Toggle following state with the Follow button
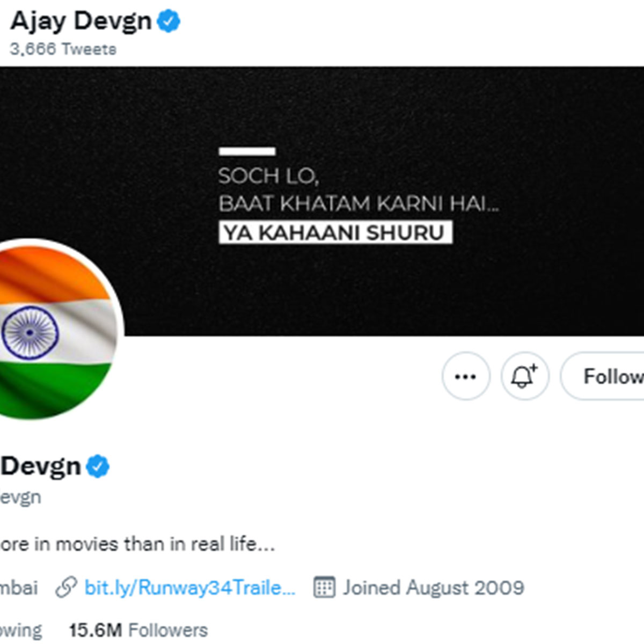The width and height of the screenshot is (644, 644). pyautogui.click(x=612, y=376)
